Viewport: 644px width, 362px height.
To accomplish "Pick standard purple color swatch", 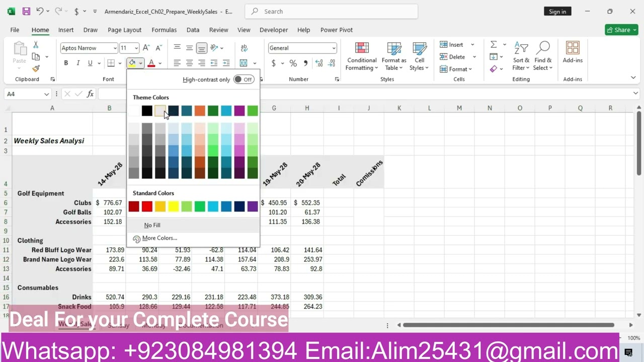I will tap(253, 206).
